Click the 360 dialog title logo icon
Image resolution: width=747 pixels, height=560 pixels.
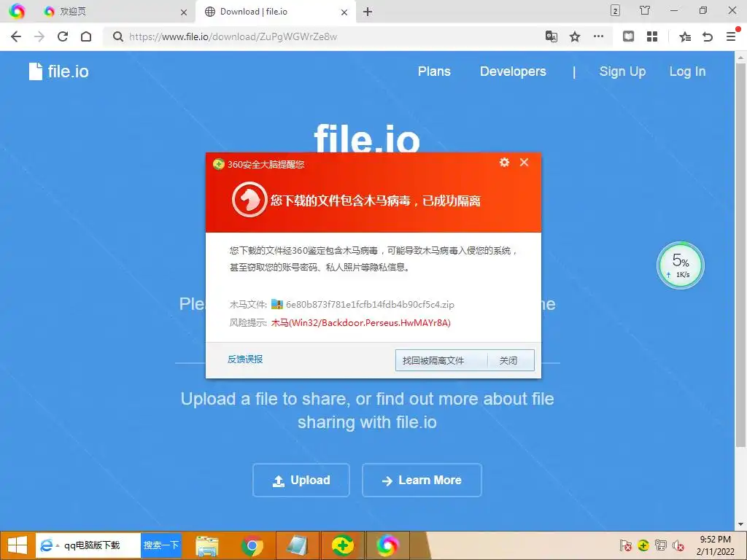(219, 164)
